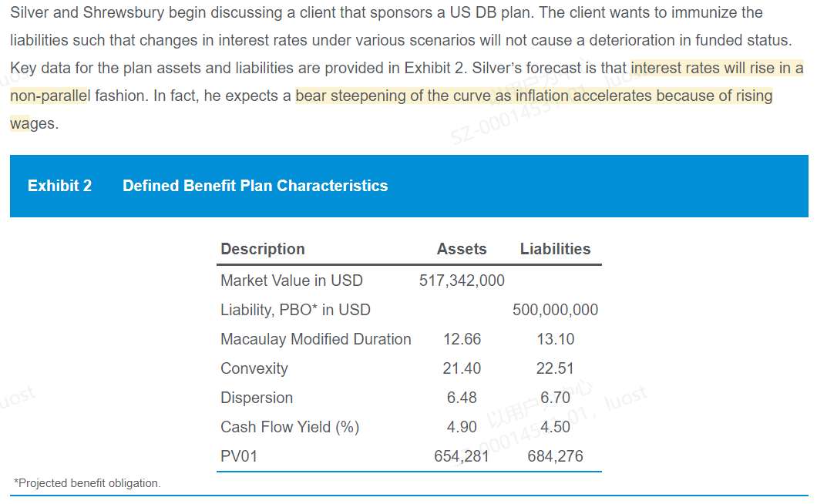Select the "Assets" column header
Screen dimensions: 817x504
point(462,249)
